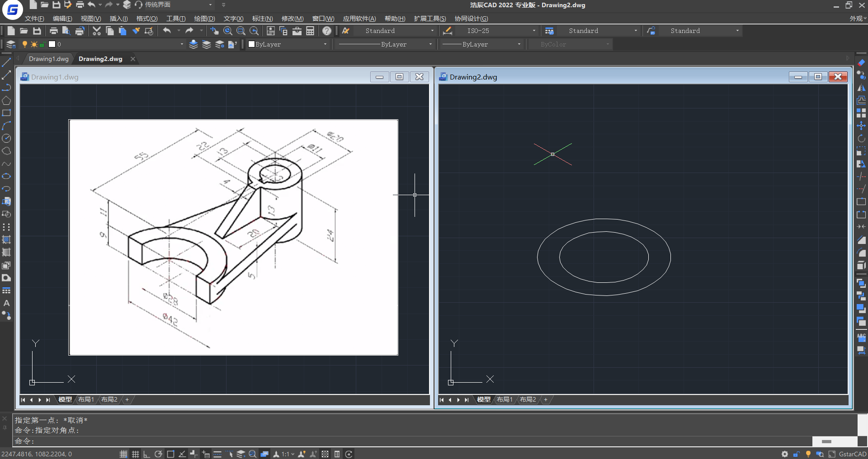
Task: Click the 外观 appearance button
Action: 858,19
